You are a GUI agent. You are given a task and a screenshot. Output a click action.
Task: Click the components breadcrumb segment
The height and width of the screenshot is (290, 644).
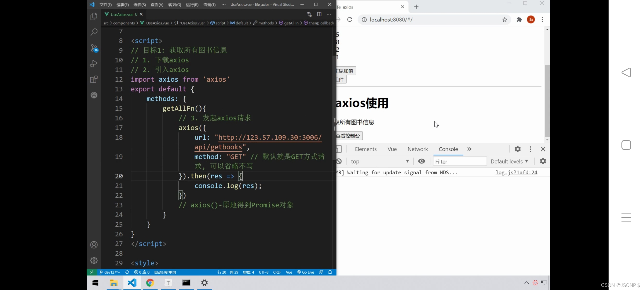coord(124,23)
